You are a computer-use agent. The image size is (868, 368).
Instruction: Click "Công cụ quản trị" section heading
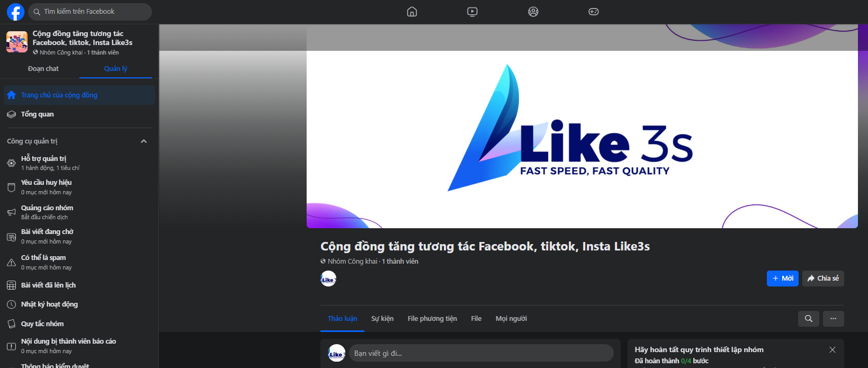point(32,141)
